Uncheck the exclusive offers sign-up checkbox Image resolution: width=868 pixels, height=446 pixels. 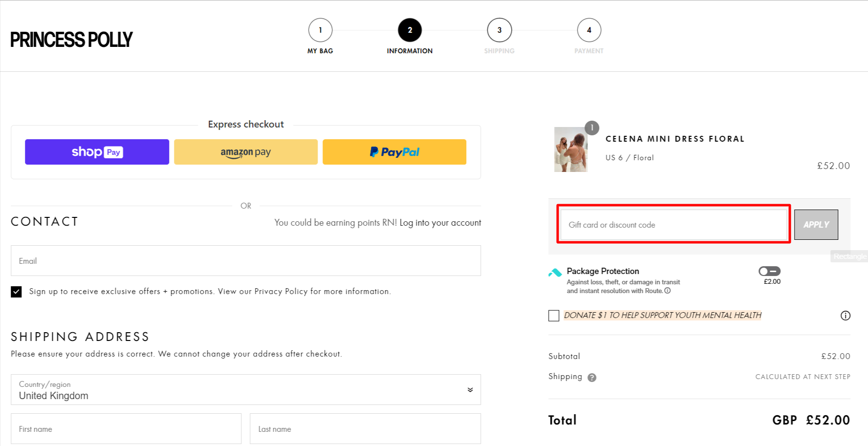16,292
